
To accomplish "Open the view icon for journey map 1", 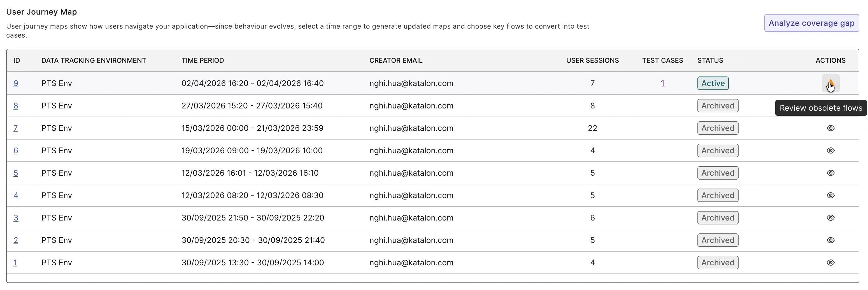I will coord(830,263).
